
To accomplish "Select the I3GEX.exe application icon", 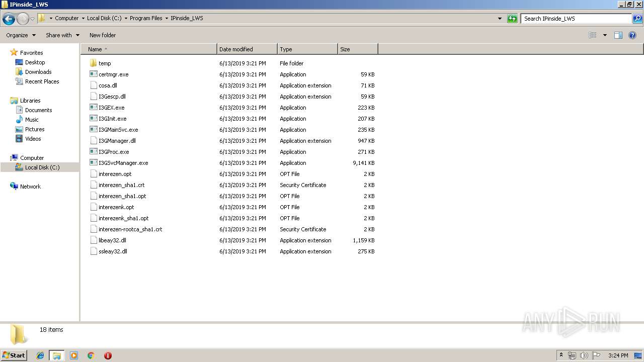I will point(93,108).
